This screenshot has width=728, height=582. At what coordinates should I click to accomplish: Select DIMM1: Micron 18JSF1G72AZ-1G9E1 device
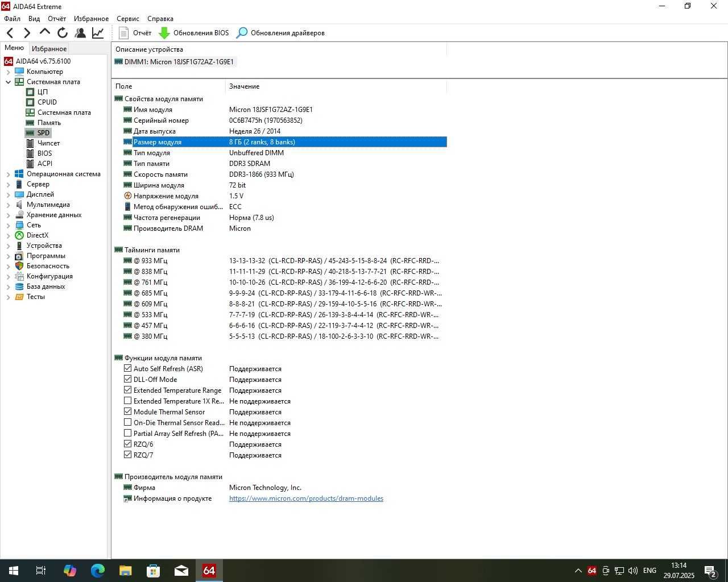[174, 62]
